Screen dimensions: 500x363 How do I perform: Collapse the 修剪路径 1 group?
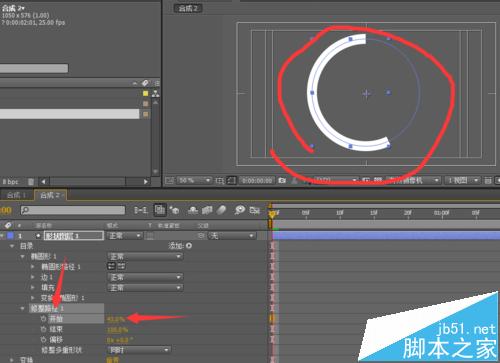pyautogui.click(x=23, y=308)
